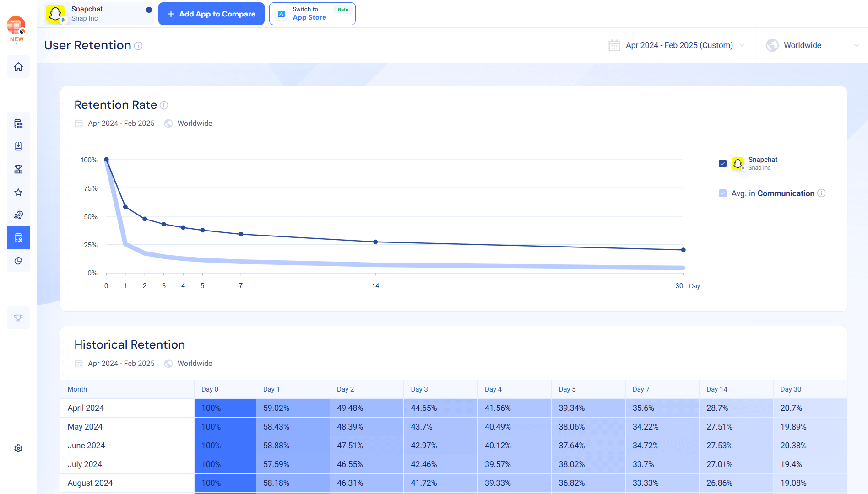868x494 pixels.
Task: Open the Settings gear at bottom left
Action: 18,448
